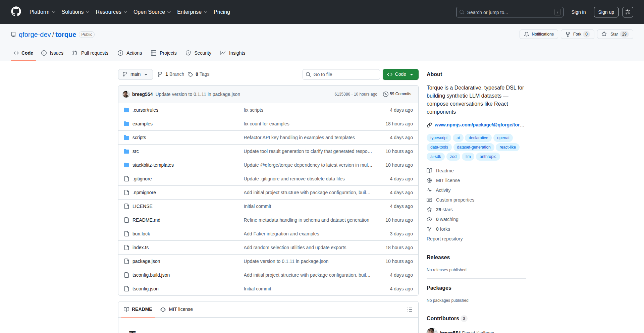Viewport: 644px width, 333px height.
Task: Click the dataset-generation topic tag
Action: coord(474,147)
